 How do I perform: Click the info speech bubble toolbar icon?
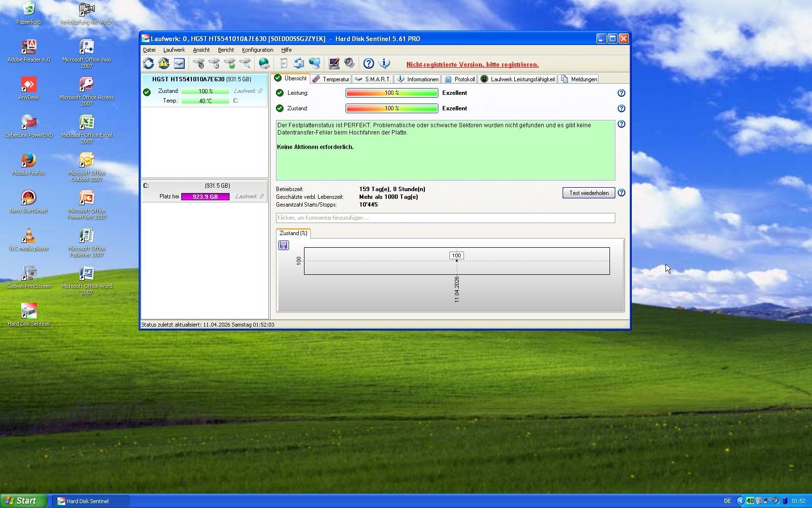[384, 63]
